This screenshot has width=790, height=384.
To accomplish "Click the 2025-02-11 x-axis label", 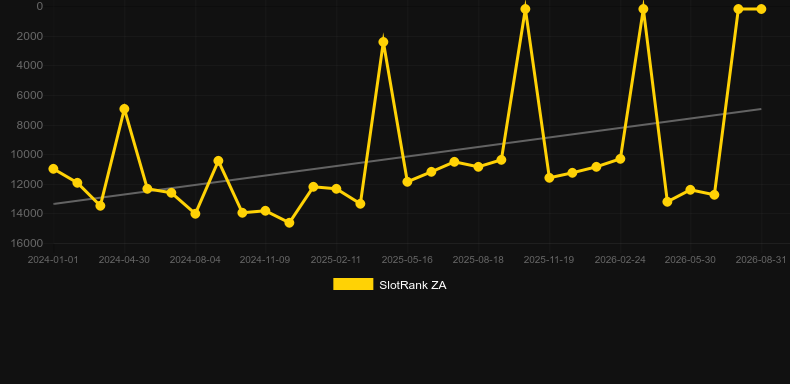I will [x=336, y=260].
